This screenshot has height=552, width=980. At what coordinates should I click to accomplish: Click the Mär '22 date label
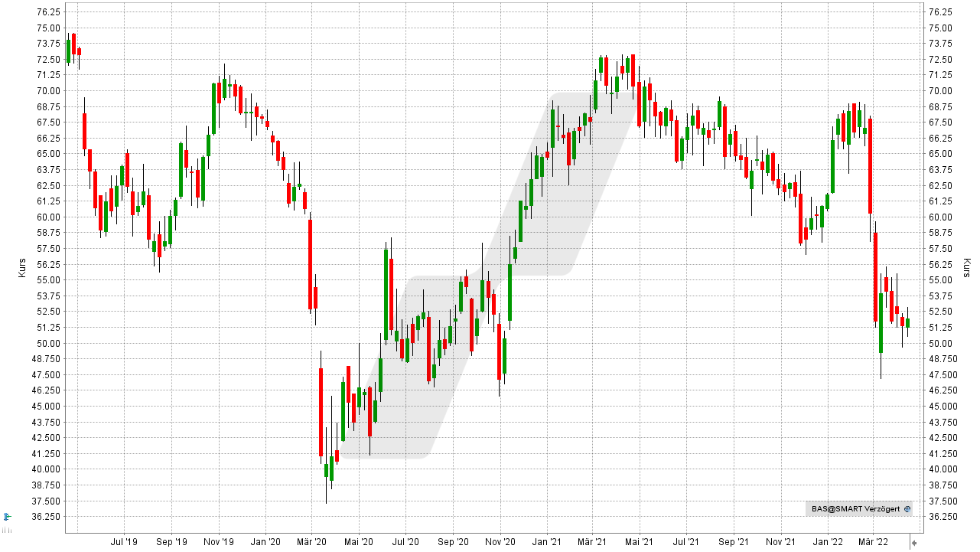pyautogui.click(x=872, y=542)
